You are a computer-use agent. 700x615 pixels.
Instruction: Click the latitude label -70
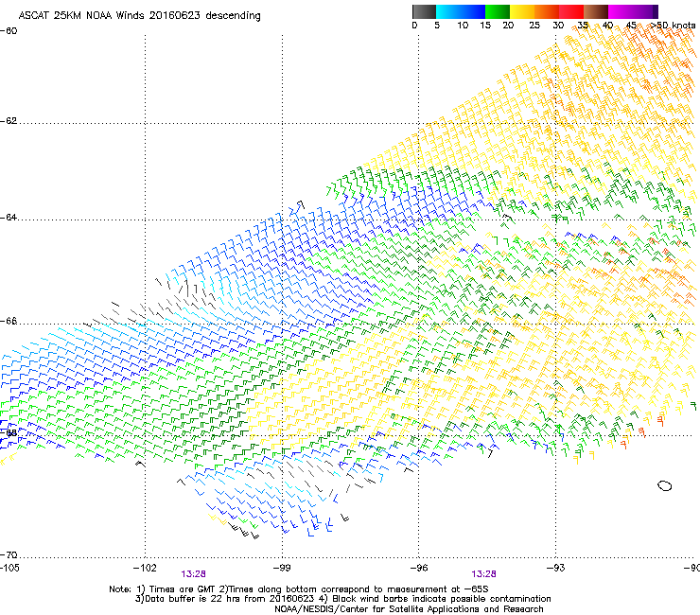pos(9,554)
